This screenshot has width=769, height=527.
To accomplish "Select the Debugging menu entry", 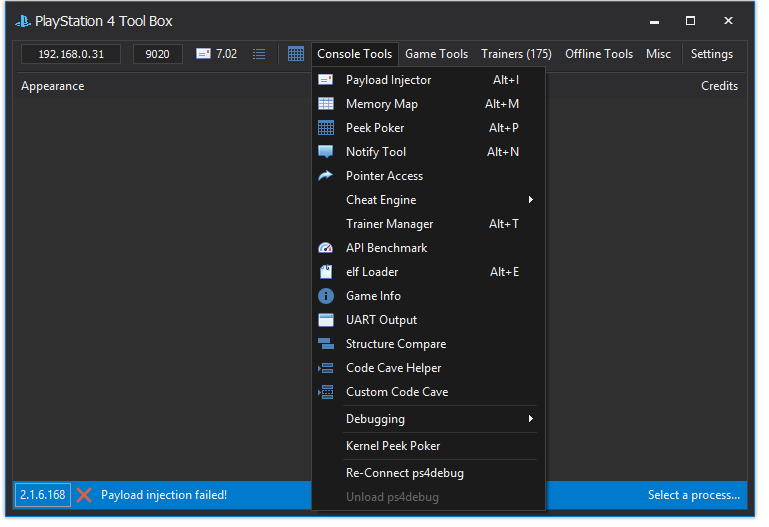I will pyautogui.click(x=428, y=419).
